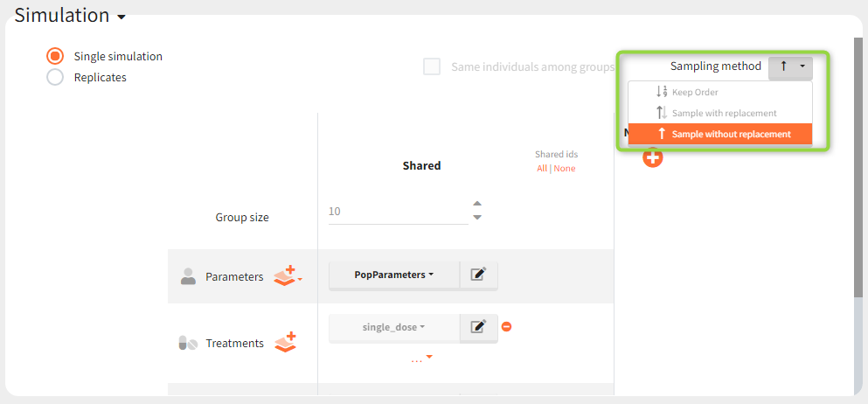Click the None shared ids link
This screenshot has height=404, width=868.
(x=565, y=168)
